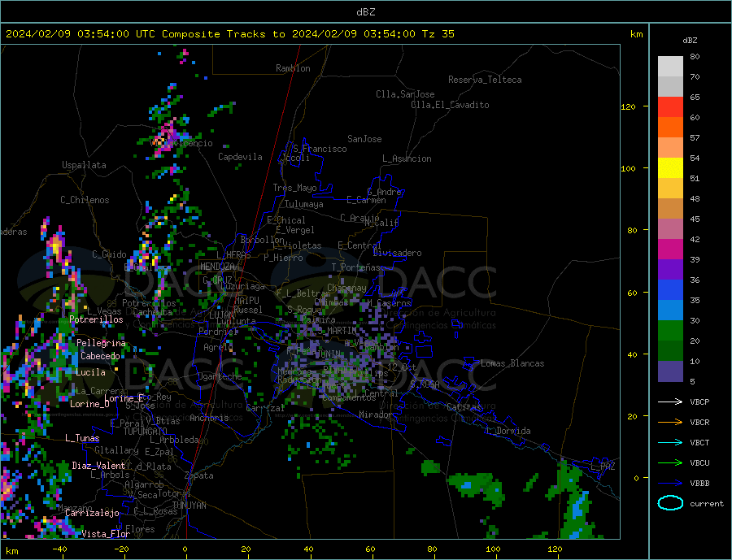Click the VBCR legend label

pyautogui.click(x=699, y=422)
